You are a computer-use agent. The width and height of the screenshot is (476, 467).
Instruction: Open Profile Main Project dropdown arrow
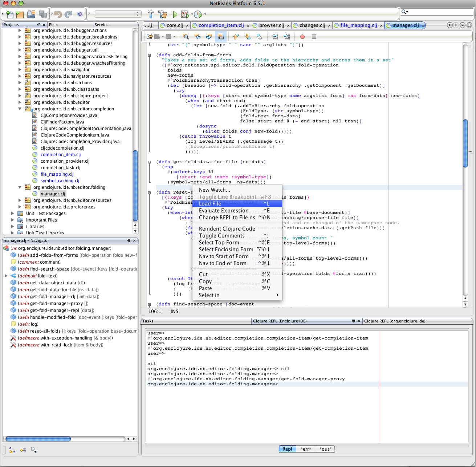(205, 15)
